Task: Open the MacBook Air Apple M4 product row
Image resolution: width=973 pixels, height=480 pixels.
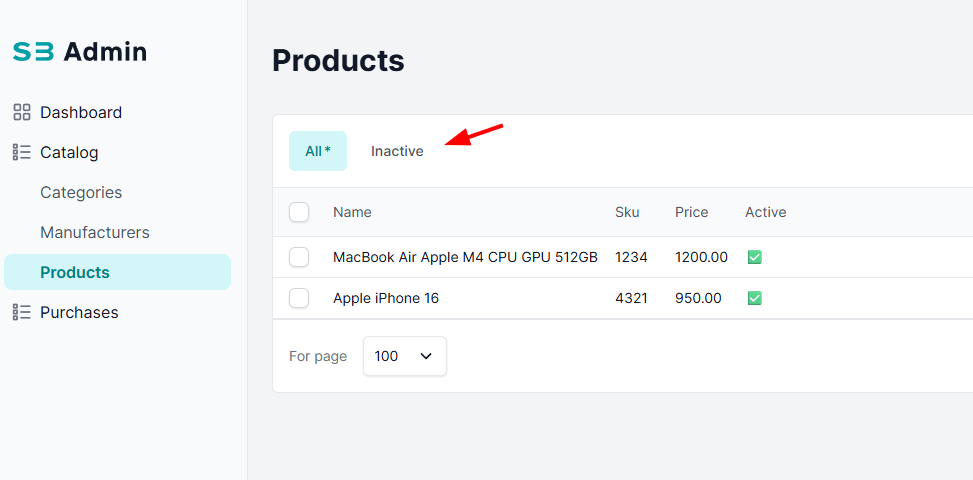Action: tap(622, 257)
